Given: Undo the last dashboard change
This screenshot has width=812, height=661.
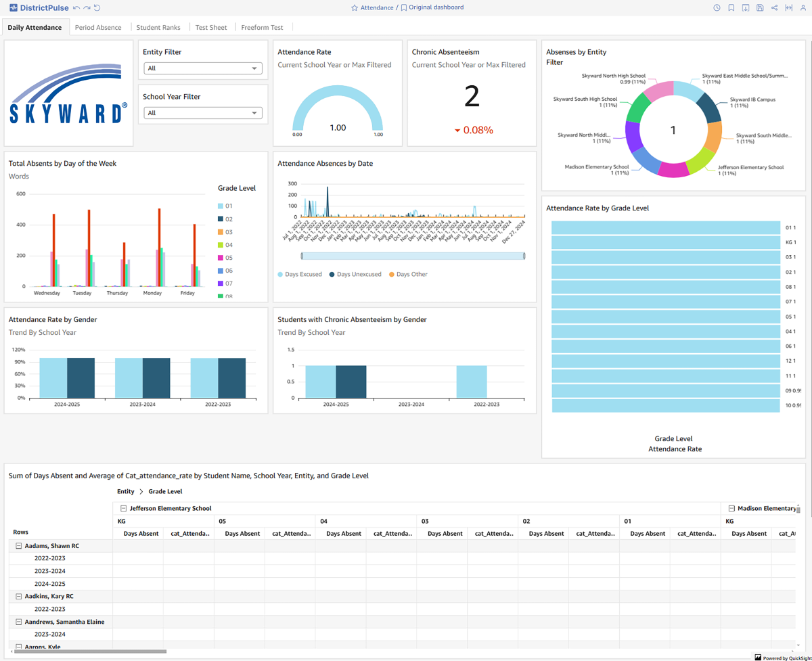Looking at the screenshot, I should (x=76, y=8).
